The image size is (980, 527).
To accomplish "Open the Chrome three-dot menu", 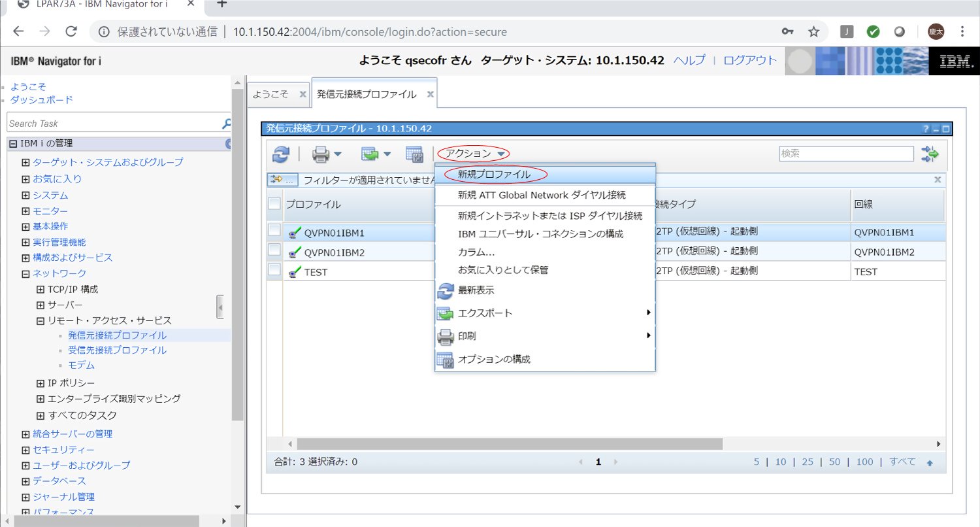I will click(962, 31).
